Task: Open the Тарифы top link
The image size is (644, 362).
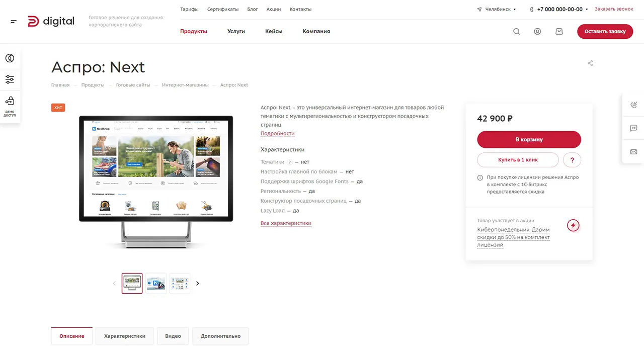Action: coord(189,9)
